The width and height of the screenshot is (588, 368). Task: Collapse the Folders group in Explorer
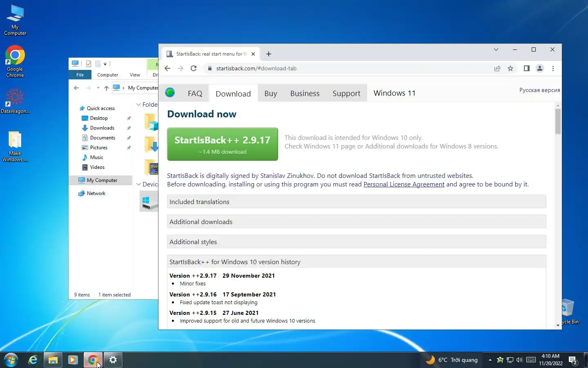tap(138, 105)
